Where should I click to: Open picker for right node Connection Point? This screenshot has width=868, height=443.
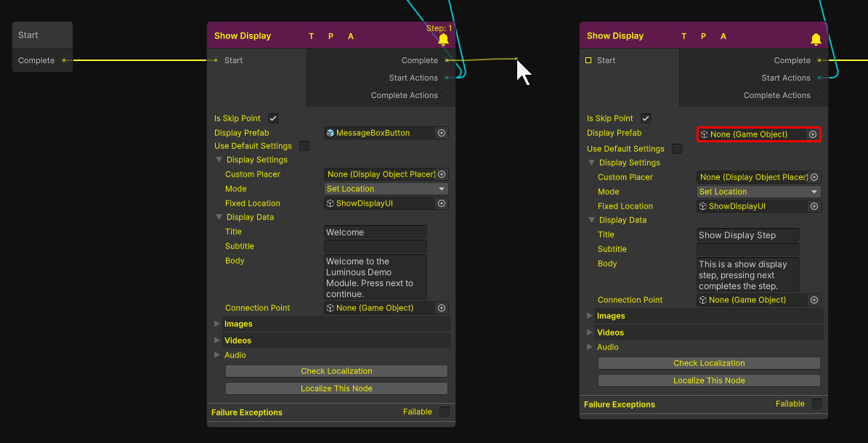coord(814,300)
